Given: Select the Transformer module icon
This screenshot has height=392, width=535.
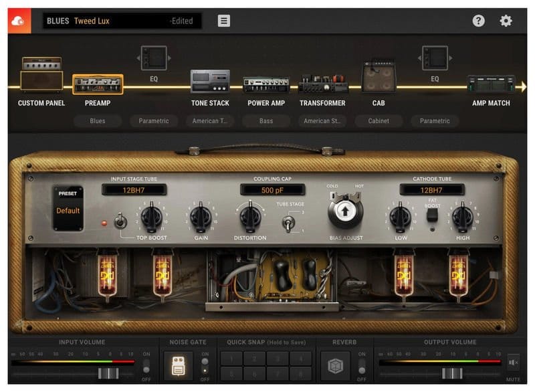Looking at the screenshot, I should [x=322, y=84].
